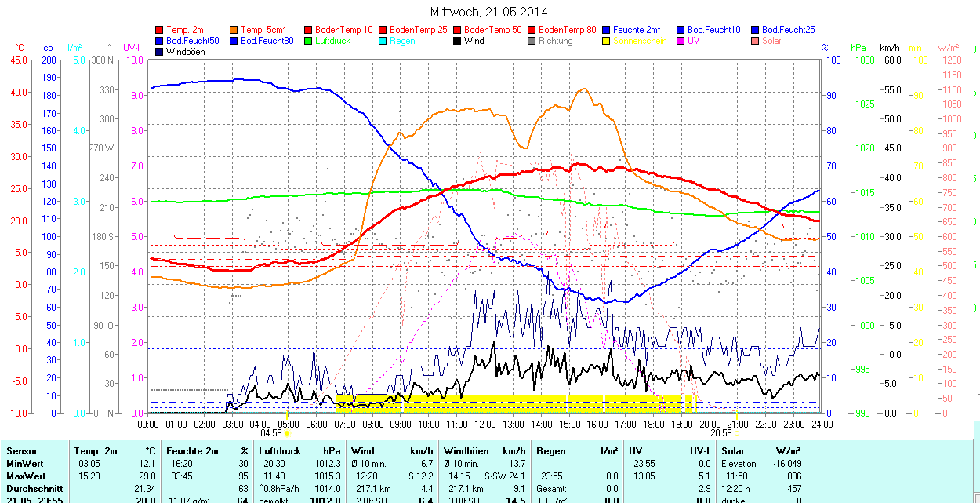The height and width of the screenshot is (503, 980).
Task: Click the max solar value 886
Action: click(794, 476)
